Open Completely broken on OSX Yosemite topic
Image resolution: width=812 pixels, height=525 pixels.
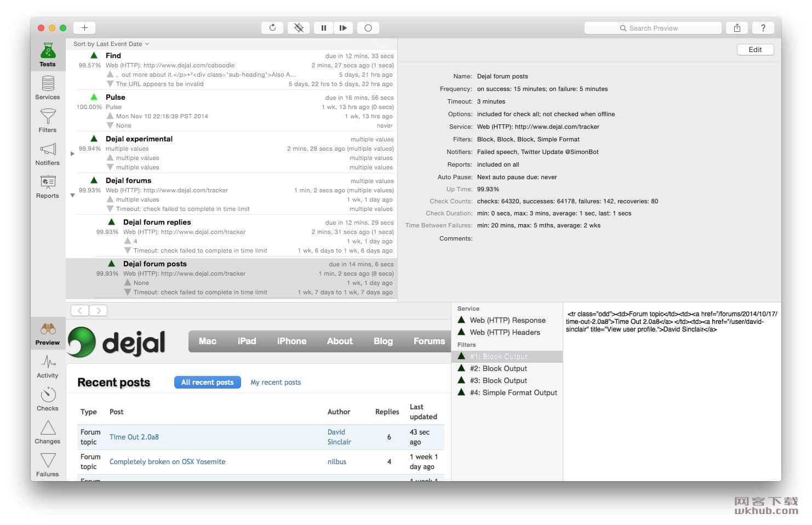click(x=167, y=461)
